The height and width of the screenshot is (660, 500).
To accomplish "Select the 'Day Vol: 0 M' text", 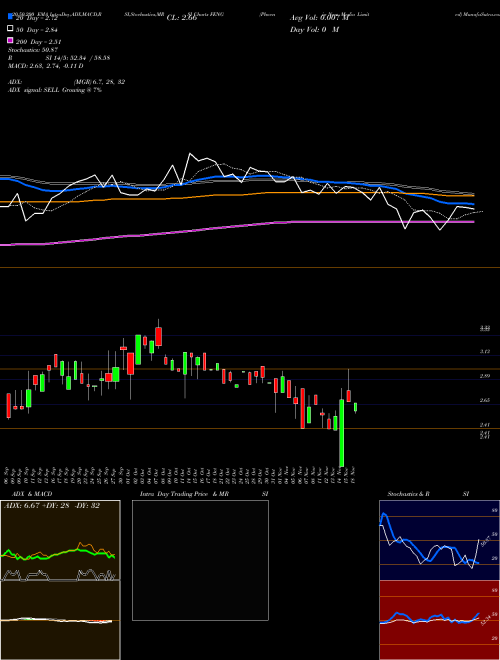I will tap(314, 29).
